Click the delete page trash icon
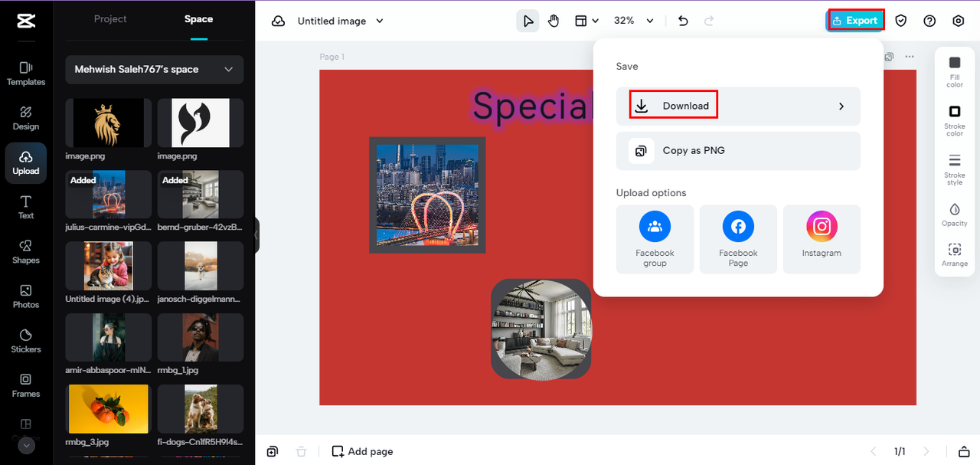The width and height of the screenshot is (980, 465). pyautogui.click(x=302, y=451)
